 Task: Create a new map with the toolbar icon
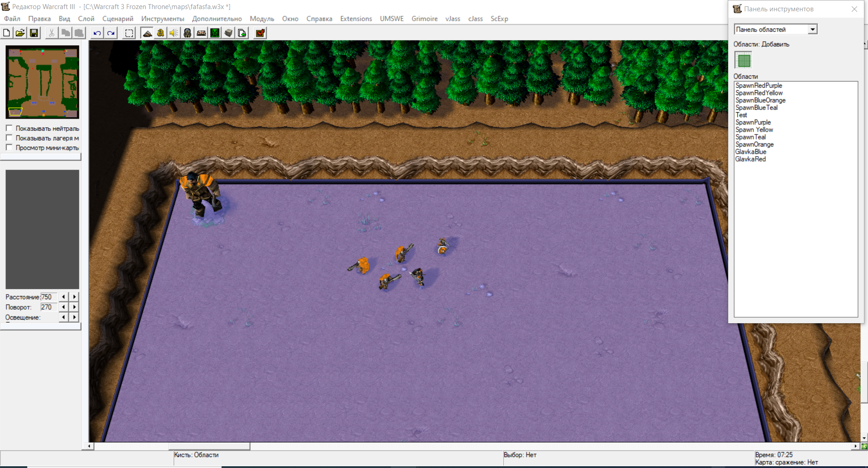point(7,33)
